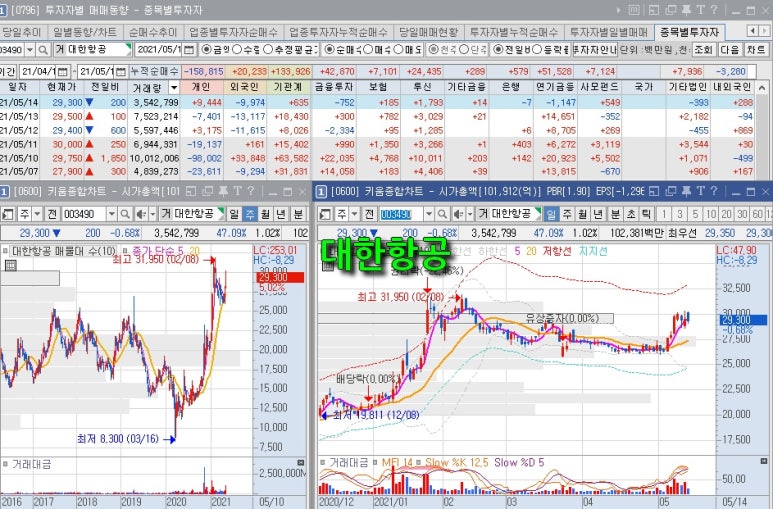Image resolution: width=773 pixels, height=509 pixels.
Task: Click detach-window icon in investor title bar
Action: 670,10
